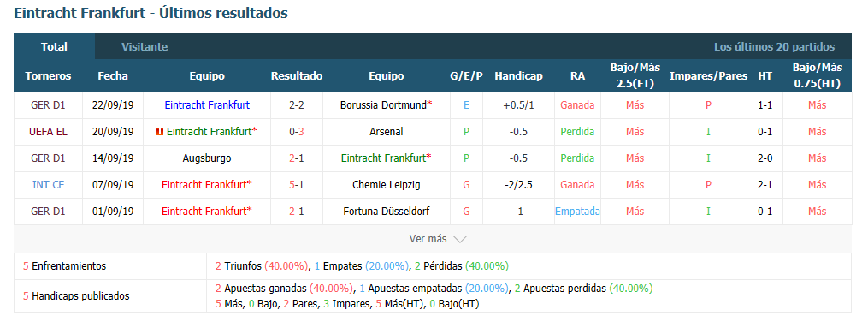This screenshot has height=322, width=868.
Task: Click the Torneros column header
Action: (x=48, y=76)
